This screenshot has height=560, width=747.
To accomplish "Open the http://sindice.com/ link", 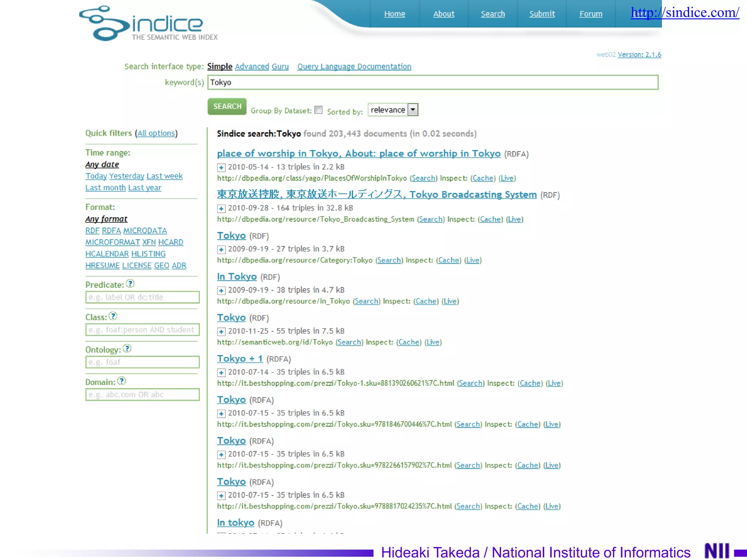I will pyautogui.click(x=685, y=12).
